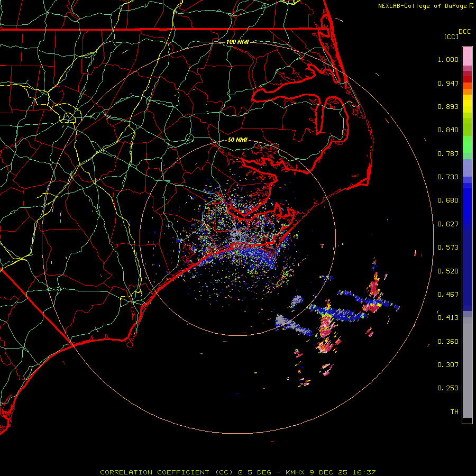Select the 0.893 scale value
This screenshot has width=476, height=476.
click(x=448, y=106)
